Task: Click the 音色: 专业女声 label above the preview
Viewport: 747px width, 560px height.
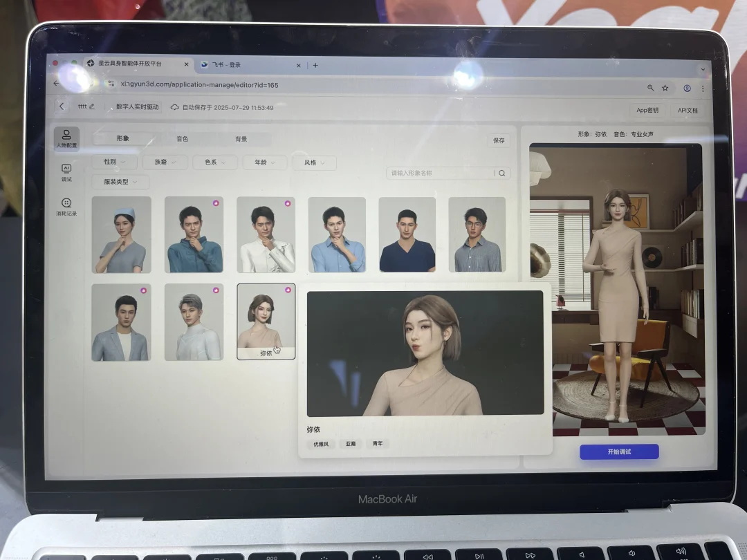Action: coord(633,134)
